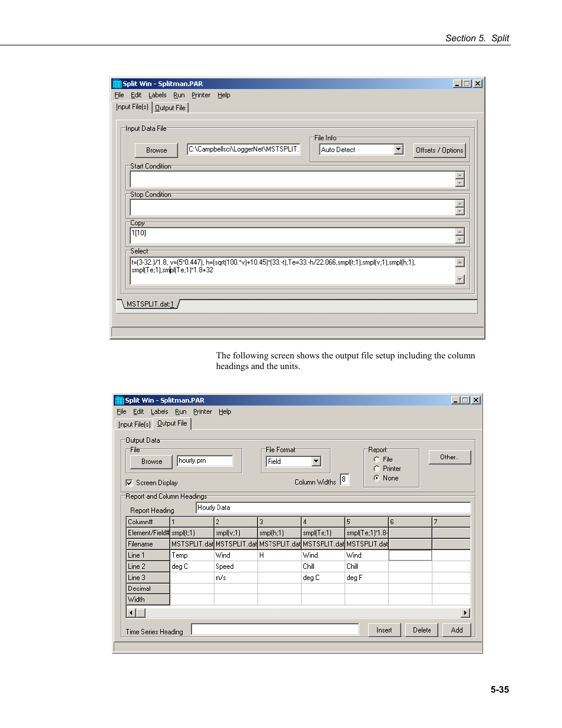The width and height of the screenshot is (562, 728).
Task: Click Copy field scroll down arrow
Action: click(460, 240)
